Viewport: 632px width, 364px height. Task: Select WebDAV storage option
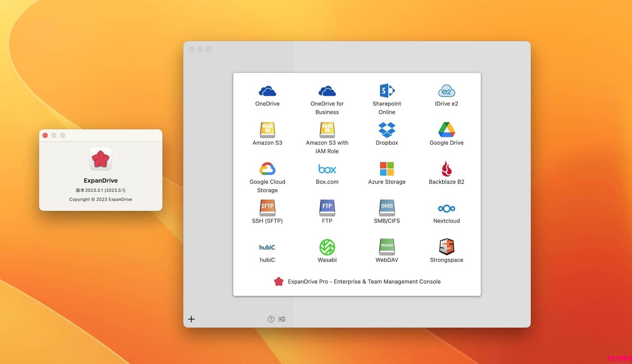click(x=387, y=251)
